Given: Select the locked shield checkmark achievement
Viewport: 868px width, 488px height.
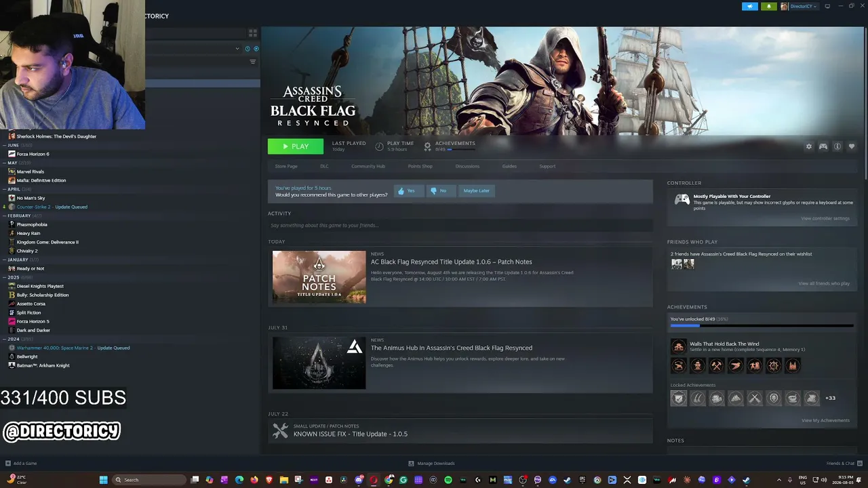Looking at the screenshot, I should click(x=678, y=398).
